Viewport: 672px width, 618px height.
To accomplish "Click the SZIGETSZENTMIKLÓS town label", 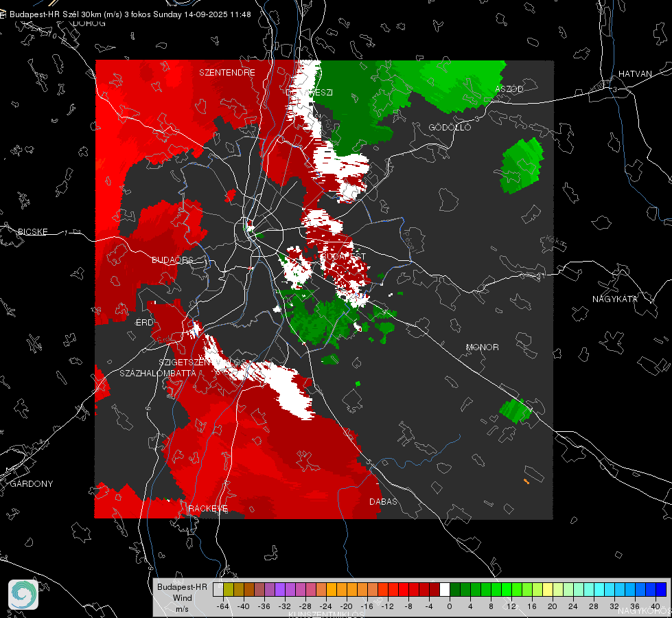I will coord(202,363).
